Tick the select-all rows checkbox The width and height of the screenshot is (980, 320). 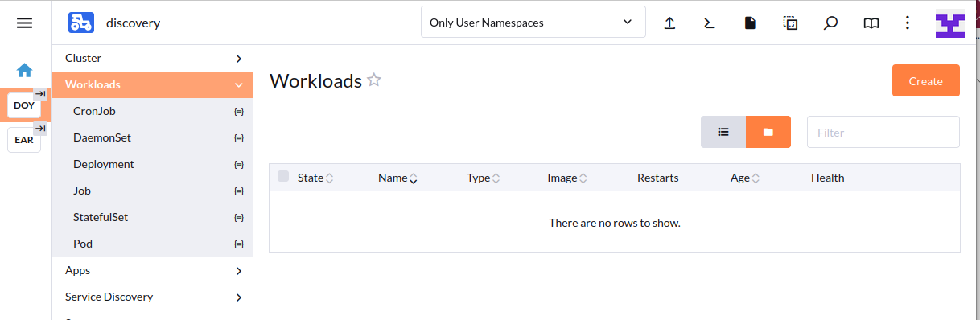pyautogui.click(x=283, y=176)
